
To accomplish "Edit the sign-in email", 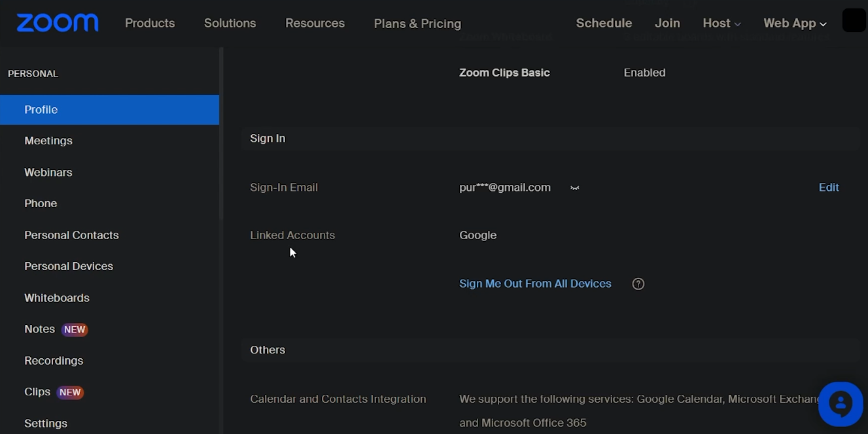I will pyautogui.click(x=829, y=188).
